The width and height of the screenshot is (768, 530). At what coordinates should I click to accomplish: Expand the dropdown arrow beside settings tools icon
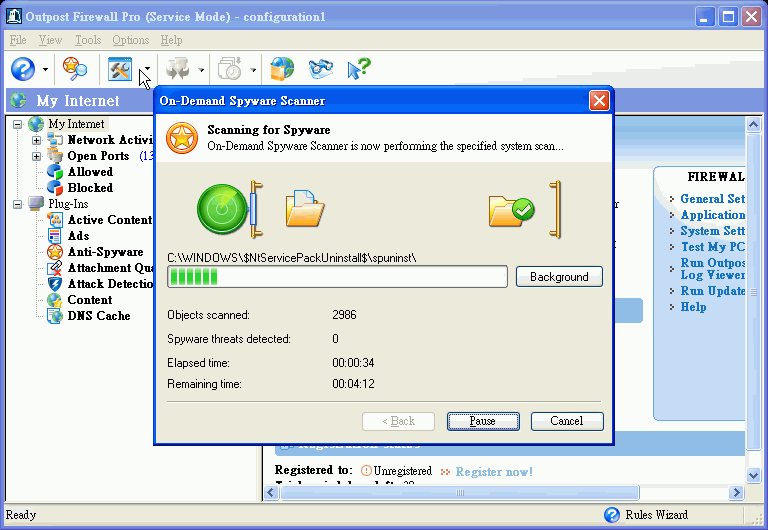point(147,70)
